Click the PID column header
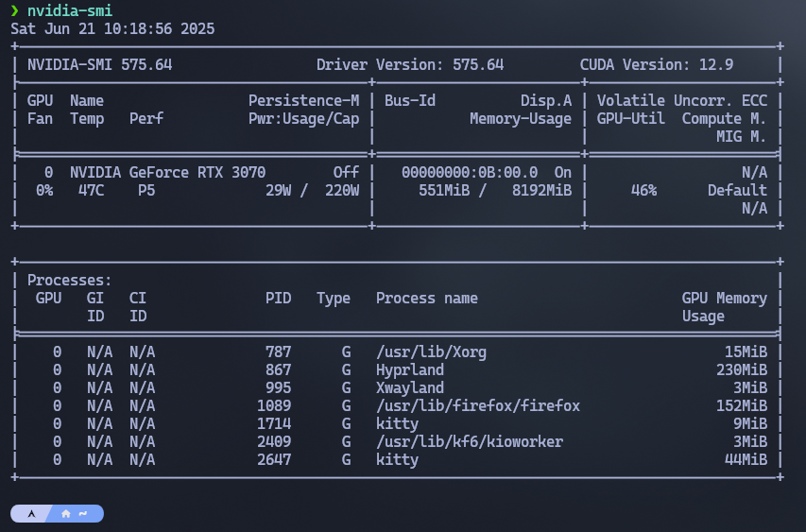This screenshot has width=806, height=532. point(278,298)
